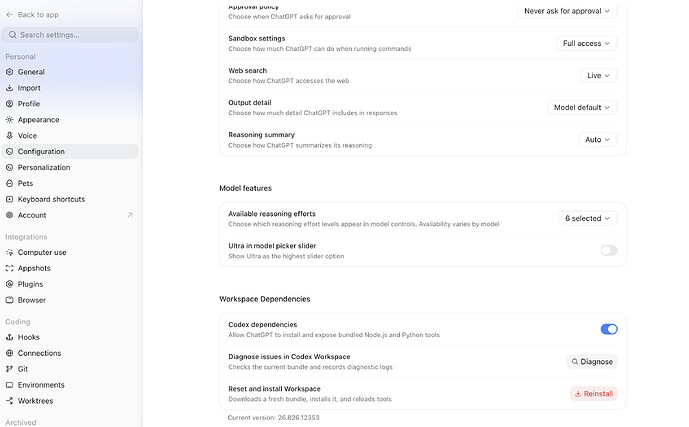Click the Back to app arrow icon
The image size is (689, 427).
click(x=9, y=14)
